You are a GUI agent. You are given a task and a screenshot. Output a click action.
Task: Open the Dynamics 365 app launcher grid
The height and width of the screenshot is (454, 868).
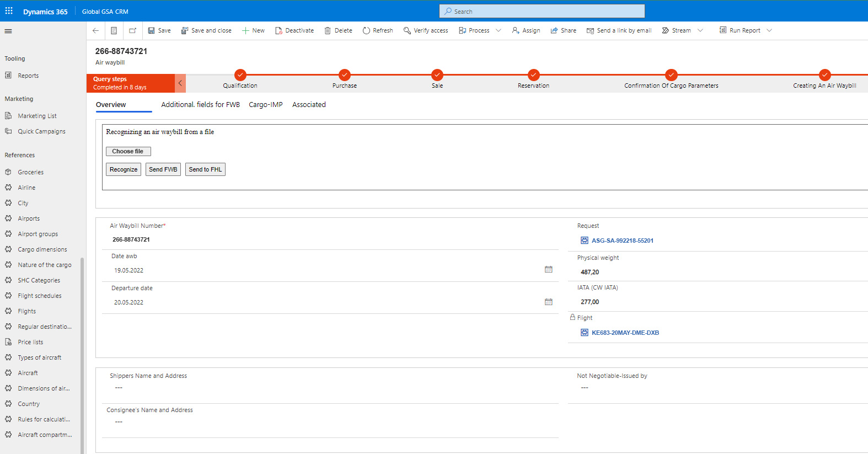tap(9, 11)
